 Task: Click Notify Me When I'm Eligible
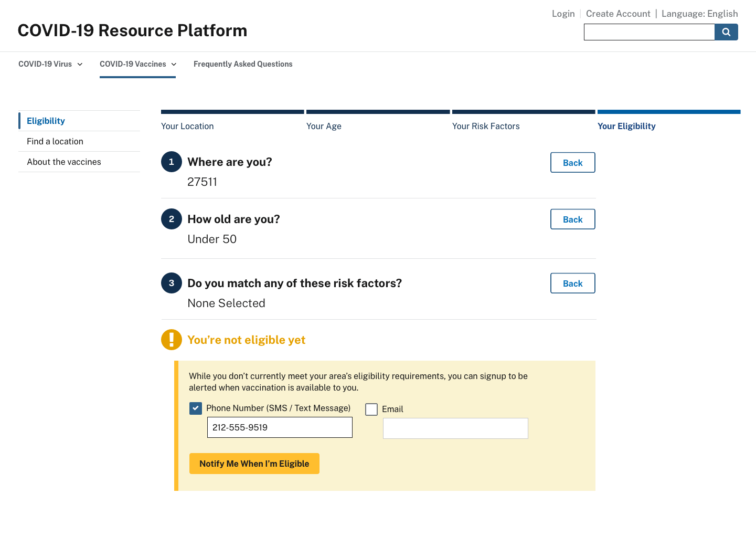(254, 464)
